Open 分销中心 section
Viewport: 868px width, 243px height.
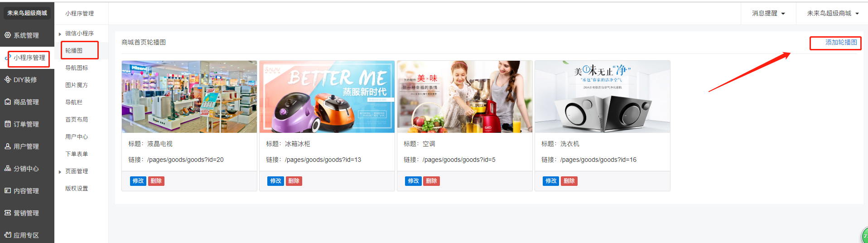click(27, 169)
